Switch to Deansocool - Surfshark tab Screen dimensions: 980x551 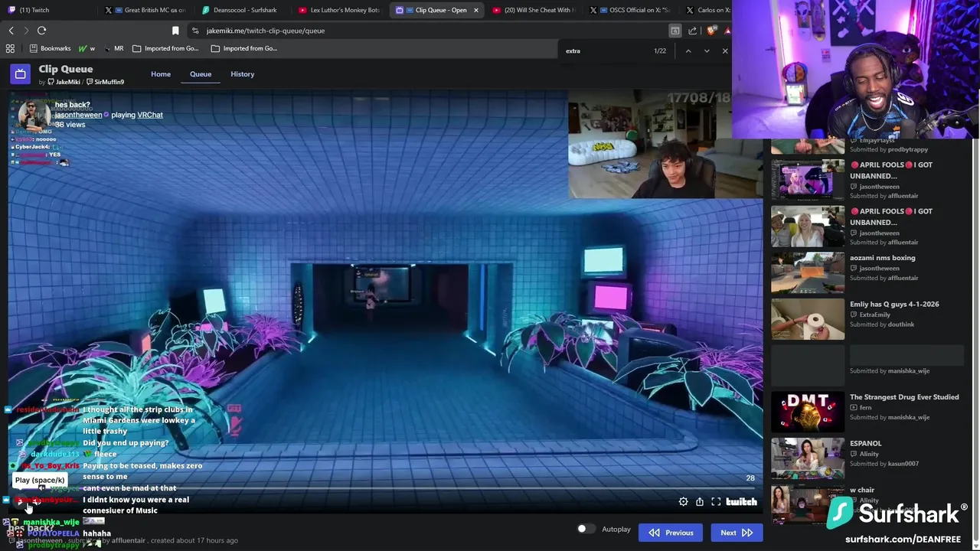[x=240, y=10]
